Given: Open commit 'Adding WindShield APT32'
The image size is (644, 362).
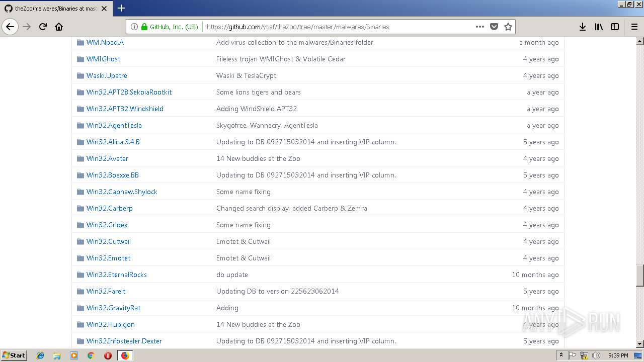Looking at the screenshot, I should (257, 109).
